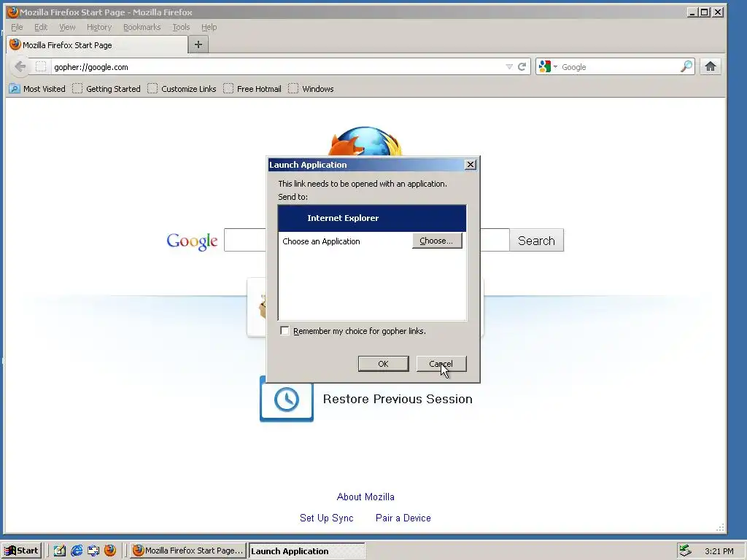This screenshot has width=747, height=560.
Task: Click the page identity icon in address bar
Action: pyautogui.click(x=41, y=66)
